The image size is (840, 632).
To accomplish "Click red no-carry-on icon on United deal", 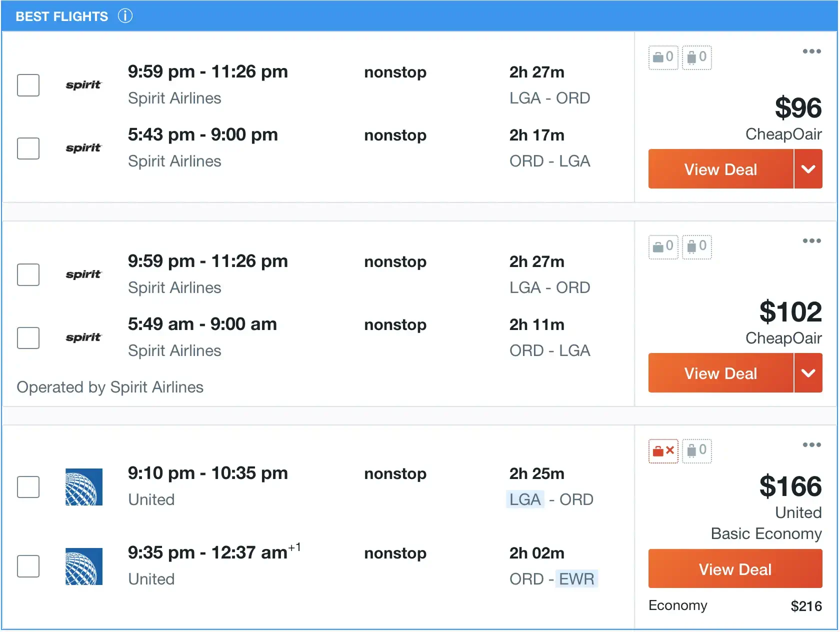I will 663,451.
